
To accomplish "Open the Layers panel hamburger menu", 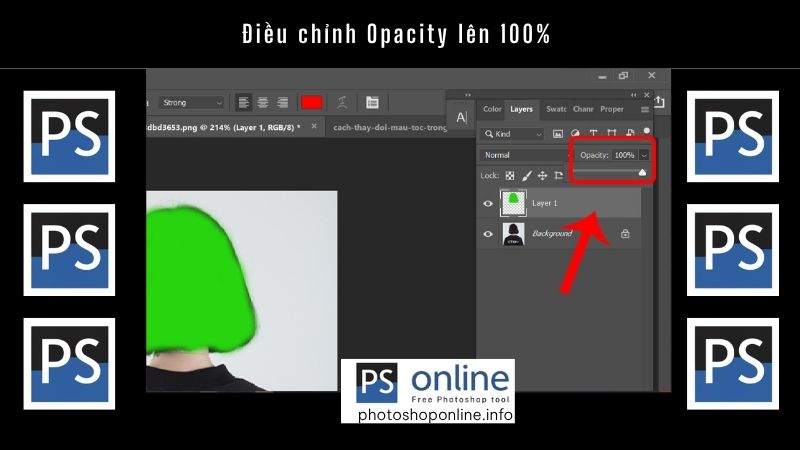I will click(x=645, y=110).
